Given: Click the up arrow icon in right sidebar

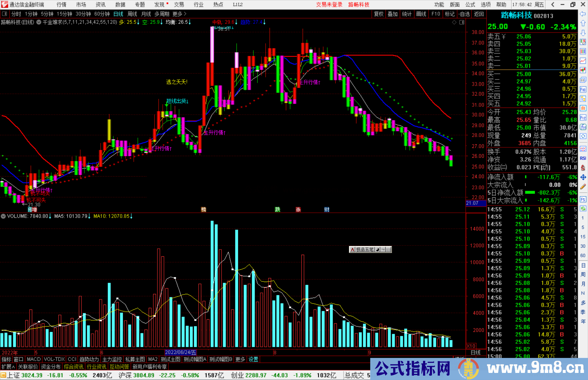Looking at the screenshot, I should pos(583,23).
